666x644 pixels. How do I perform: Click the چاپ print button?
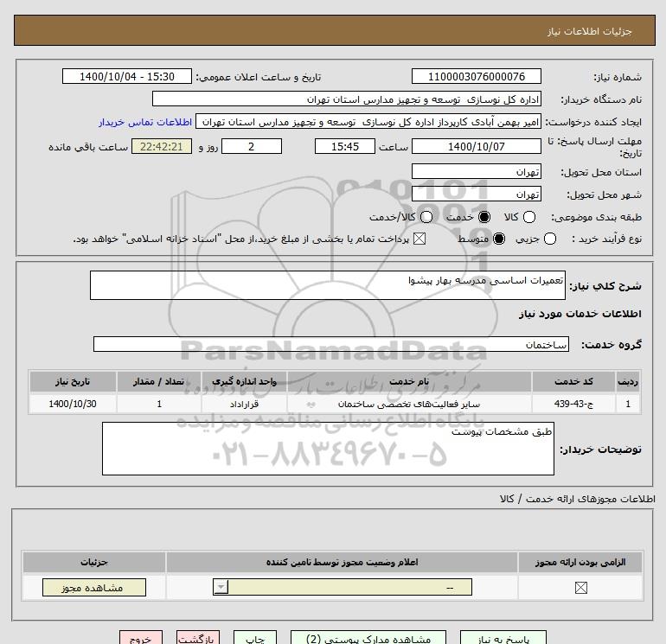point(255,638)
